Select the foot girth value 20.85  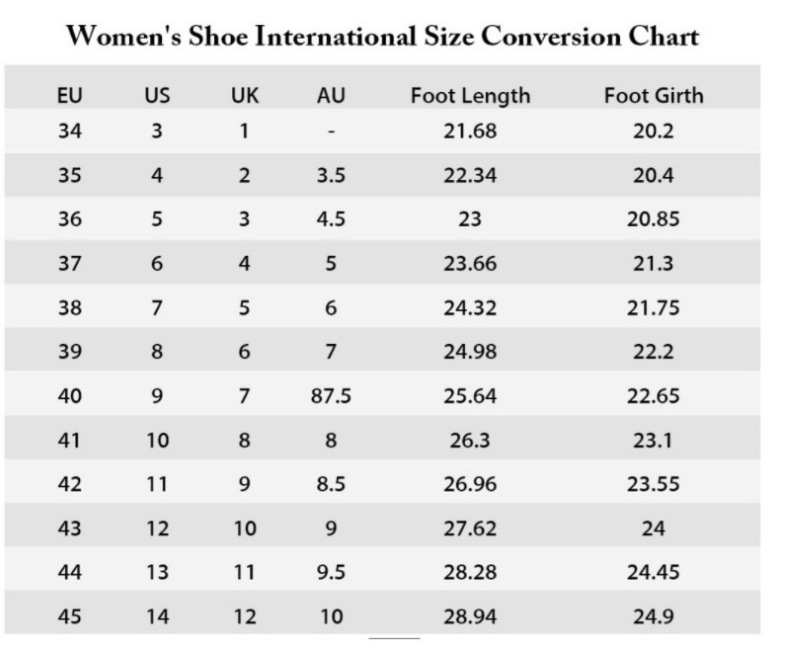point(653,220)
